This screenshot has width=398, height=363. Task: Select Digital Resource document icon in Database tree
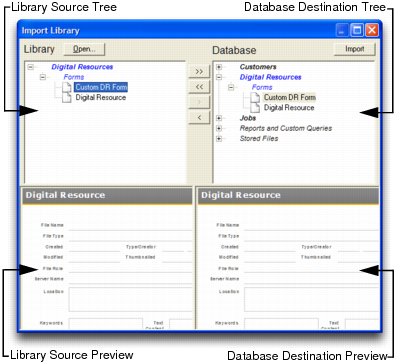pos(255,108)
